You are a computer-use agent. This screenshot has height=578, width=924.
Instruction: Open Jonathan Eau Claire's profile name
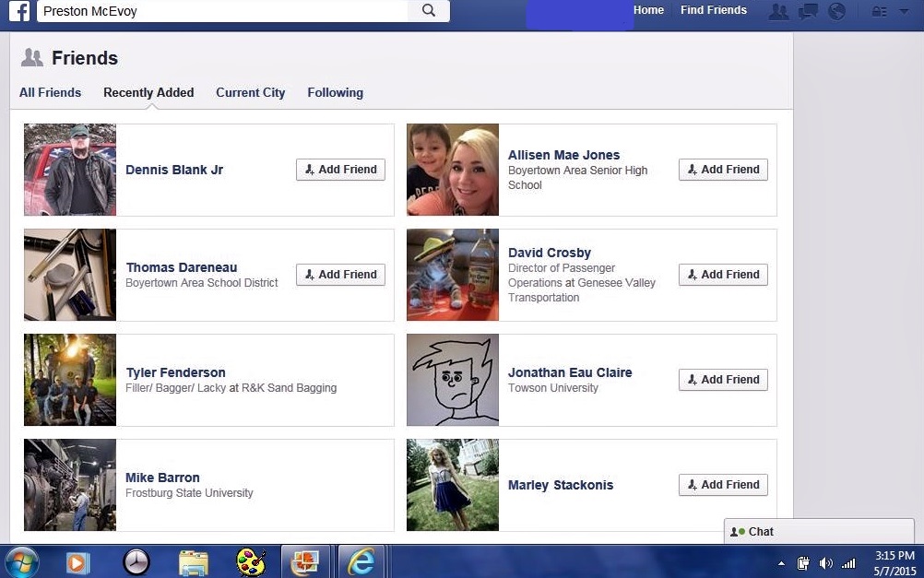tap(570, 372)
